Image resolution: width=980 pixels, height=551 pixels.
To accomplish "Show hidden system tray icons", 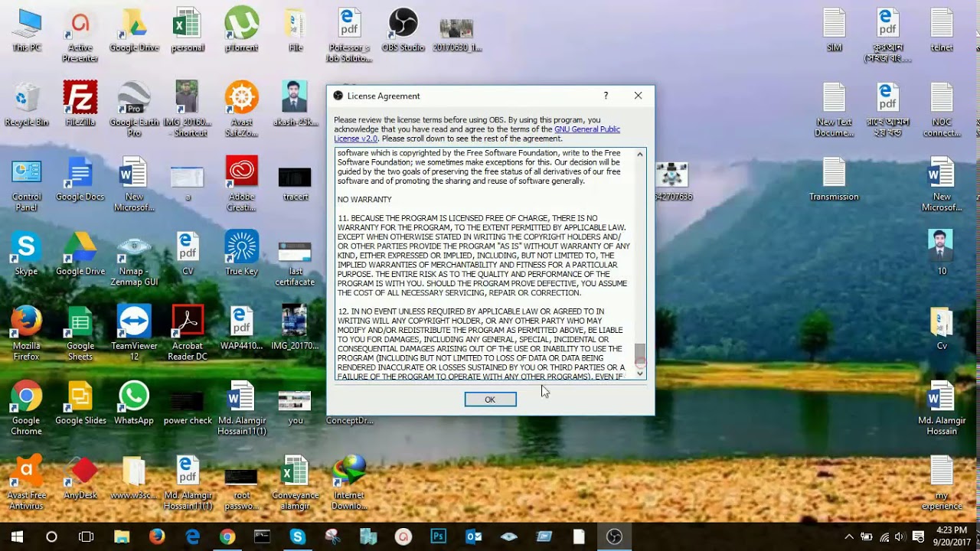I will 849,536.
